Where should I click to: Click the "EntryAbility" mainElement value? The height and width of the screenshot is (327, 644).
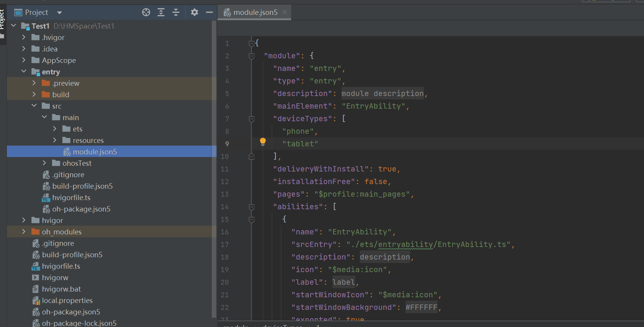click(x=374, y=106)
